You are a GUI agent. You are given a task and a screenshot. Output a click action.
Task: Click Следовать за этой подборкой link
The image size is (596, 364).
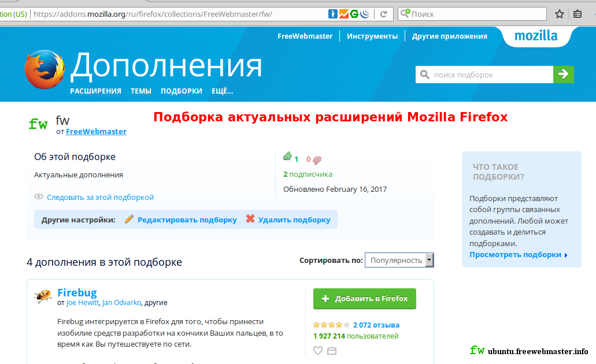(101, 197)
